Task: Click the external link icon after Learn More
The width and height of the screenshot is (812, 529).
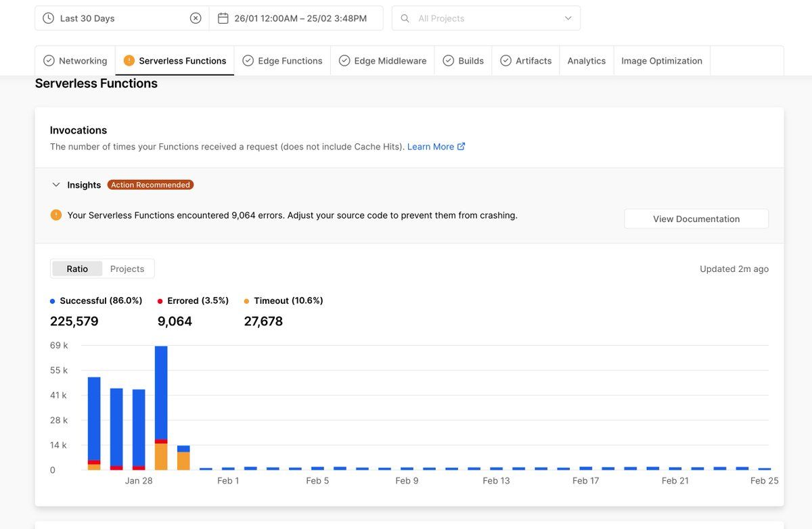Action: pos(461,146)
